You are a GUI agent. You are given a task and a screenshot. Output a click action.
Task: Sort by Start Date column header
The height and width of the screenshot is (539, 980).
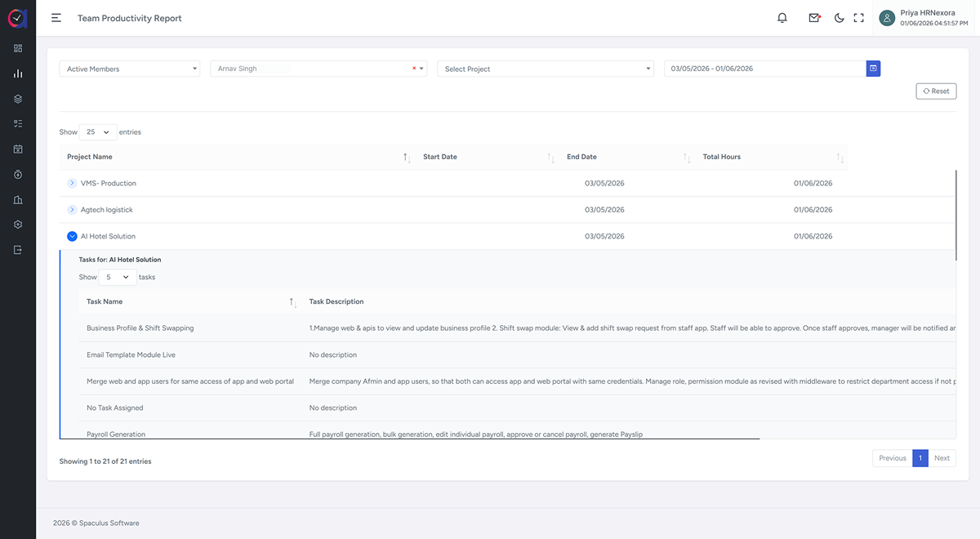[487, 157]
